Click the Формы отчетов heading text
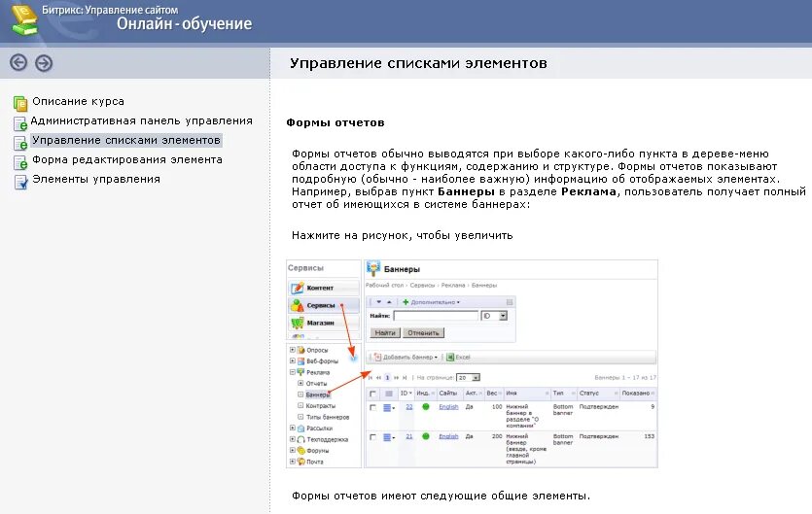This screenshot has height=514, width=812. pyautogui.click(x=335, y=122)
